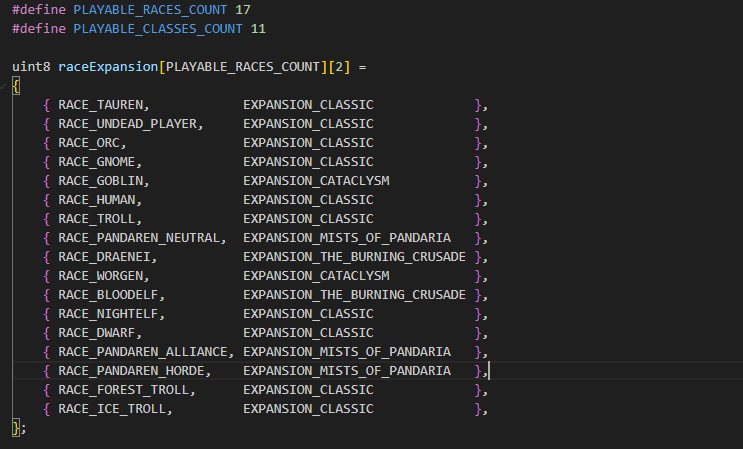
Task: Click EXPANSION_CATACLYSM on the RACE_WORGEN row
Action: click(316, 276)
